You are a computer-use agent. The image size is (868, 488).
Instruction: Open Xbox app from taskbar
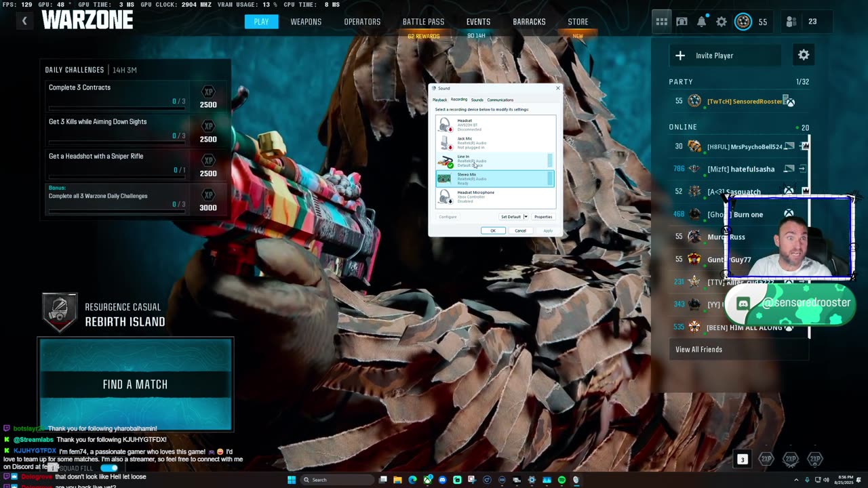[427, 480]
